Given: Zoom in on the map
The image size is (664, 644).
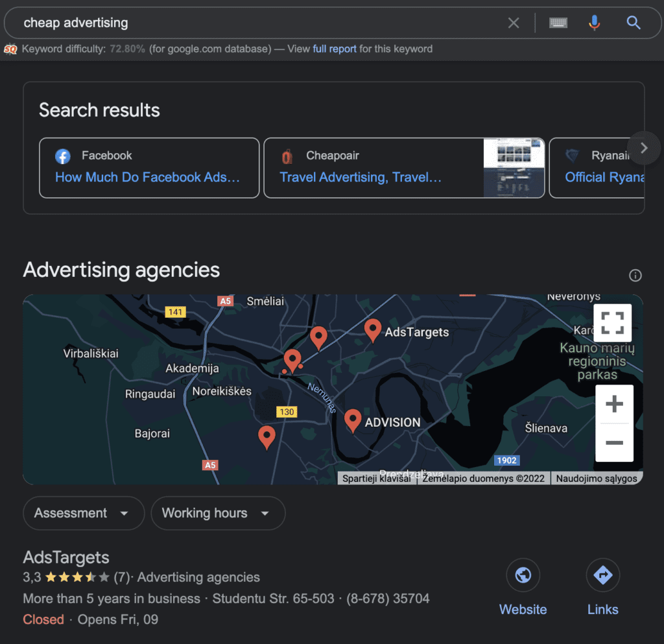Looking at the screenshot, I should 613,405.
